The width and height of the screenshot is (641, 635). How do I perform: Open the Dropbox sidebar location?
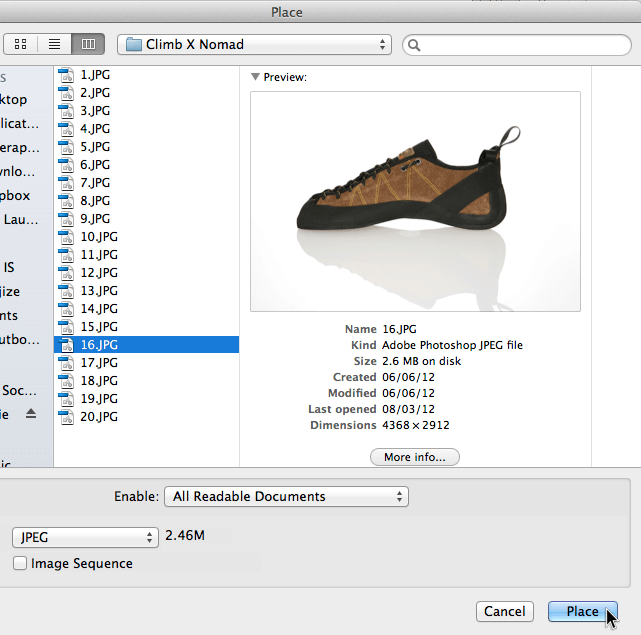point(15,195)
